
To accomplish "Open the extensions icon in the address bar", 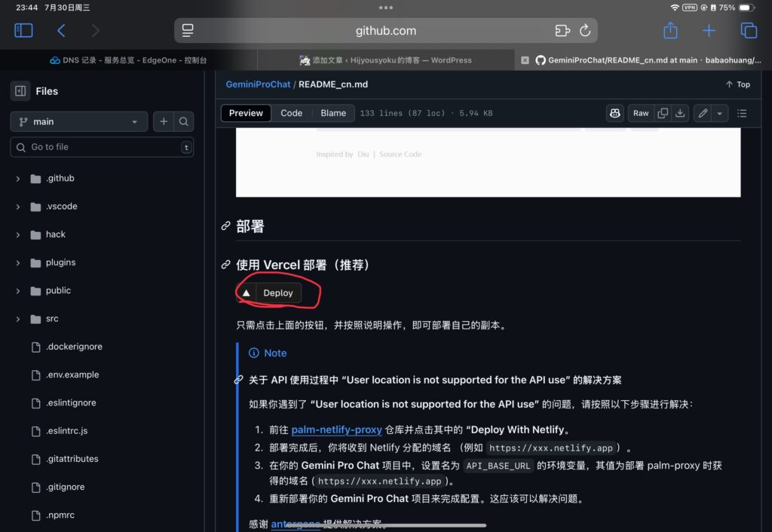I will [562, 30].
